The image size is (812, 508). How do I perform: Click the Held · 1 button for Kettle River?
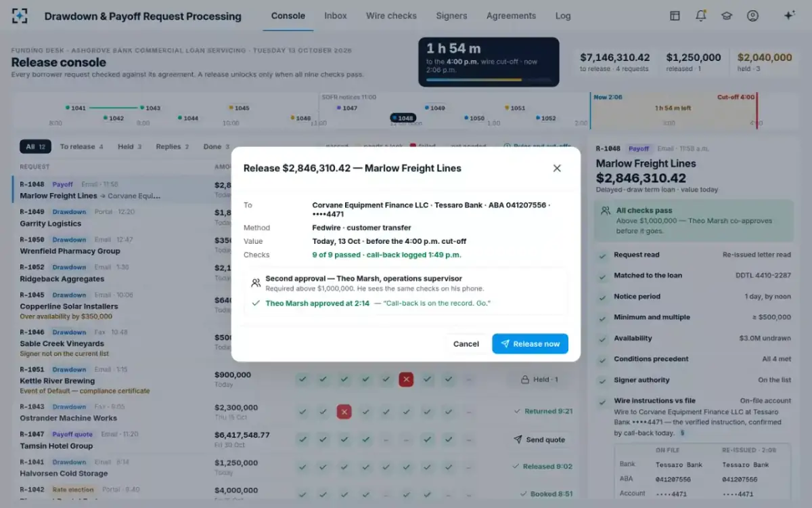(539, 380)
